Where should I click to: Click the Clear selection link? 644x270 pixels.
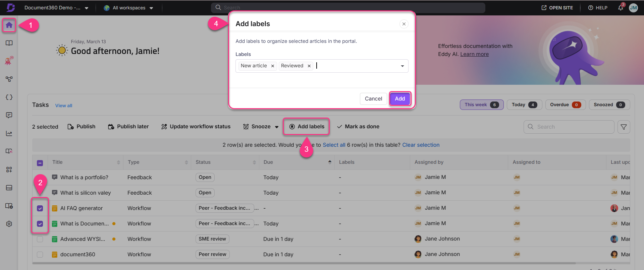tap(421, 145)
